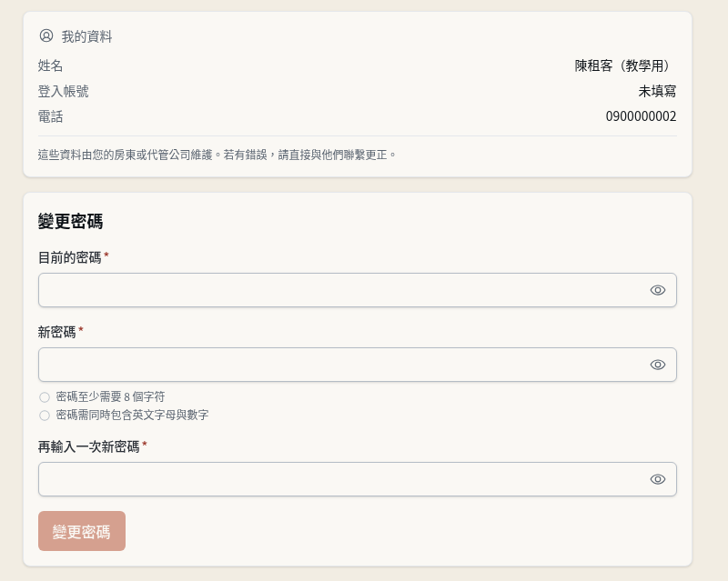Click the 再輸入一次新密碼 field label
Image resolution: width=728 pixels, height=581 pixels.
pos(88,446)
